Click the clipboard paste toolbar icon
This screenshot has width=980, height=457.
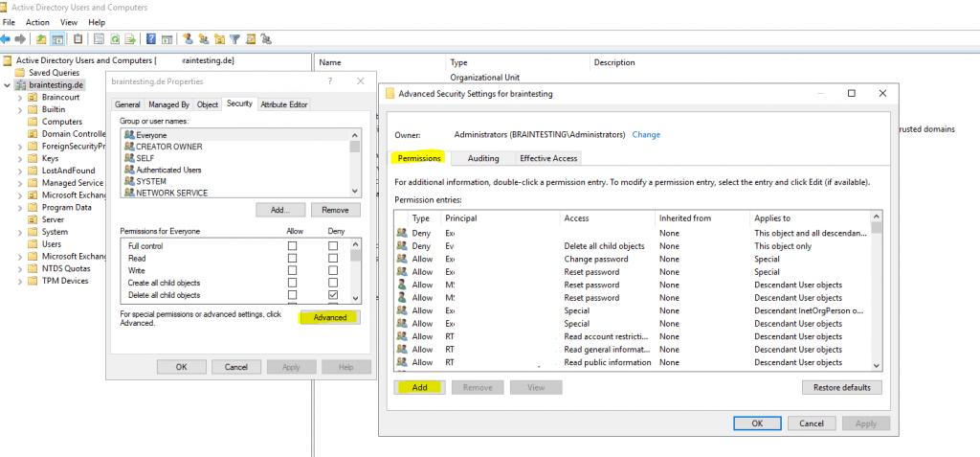[78, 39]
